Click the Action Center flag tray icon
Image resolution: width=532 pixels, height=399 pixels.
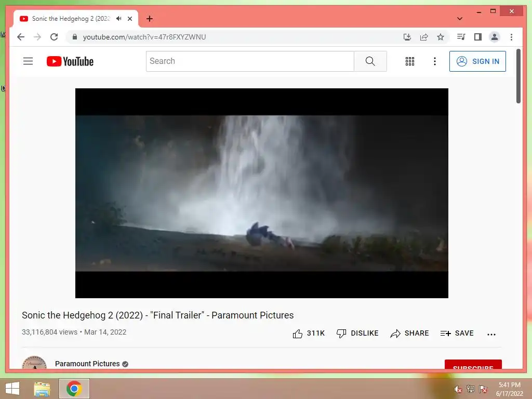point(483,389)
